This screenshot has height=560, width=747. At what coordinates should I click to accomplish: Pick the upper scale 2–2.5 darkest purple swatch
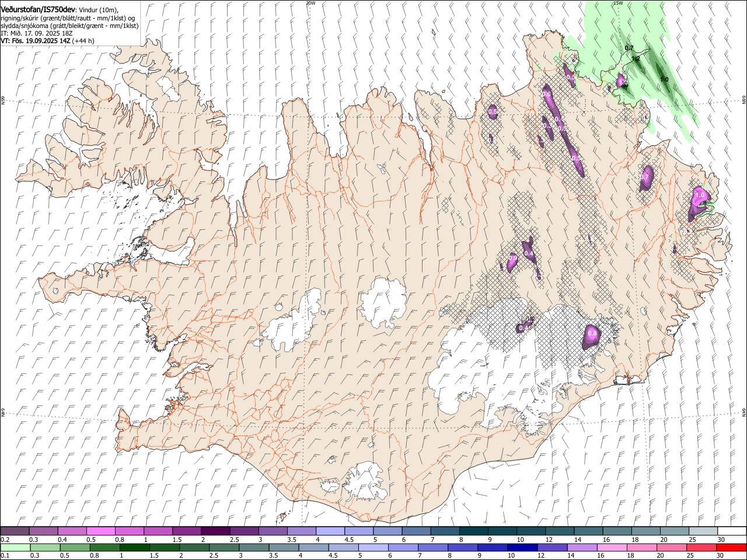point(215,531)
